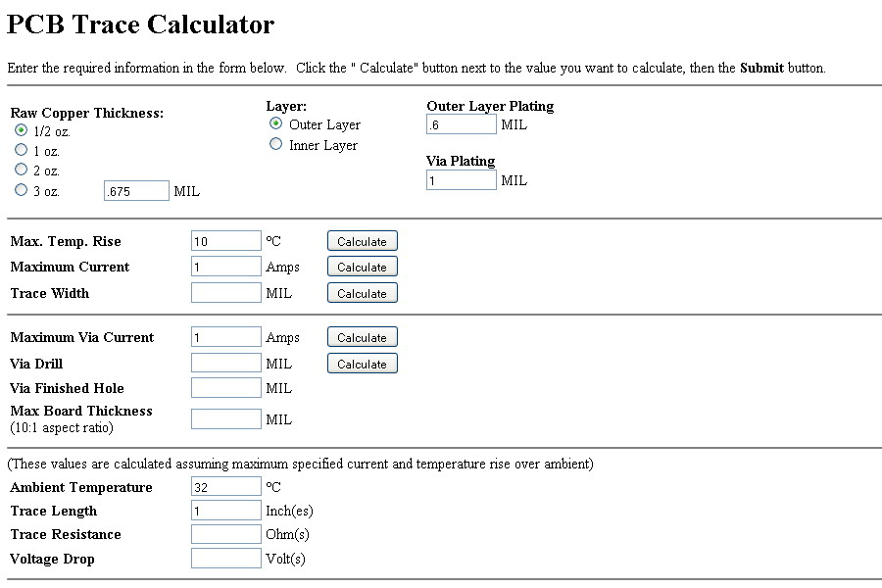Select the 1/2 oz. copper thickness option

(x=21, y=130)
